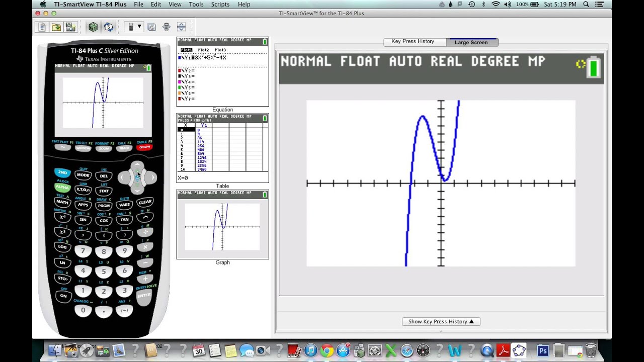This screenshot has height=362, width=644.
Task: Click the volume icon in menu bar
Action: (507, 5)
